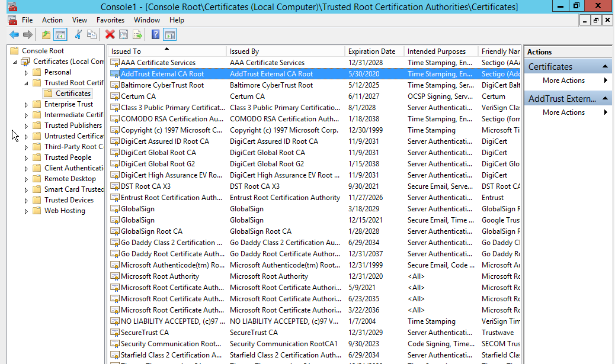
Task: Open More Actions under AddTrust Extern... heading
Action: click(568, 112)
